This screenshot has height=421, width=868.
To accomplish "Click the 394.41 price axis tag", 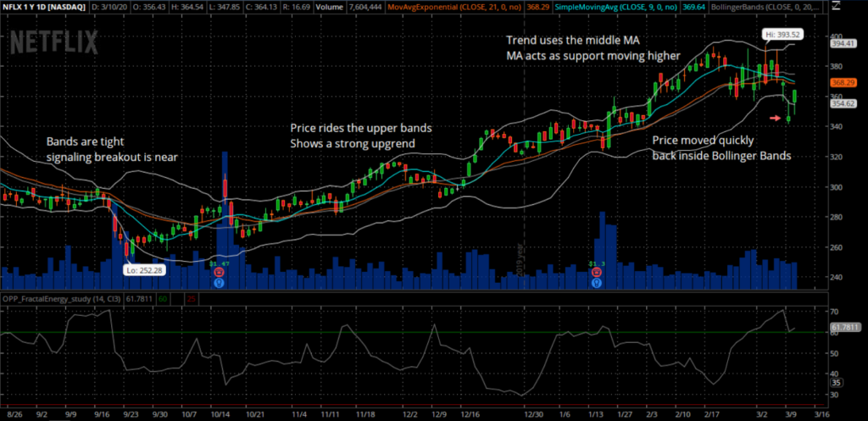I will [x=843, y=44].
